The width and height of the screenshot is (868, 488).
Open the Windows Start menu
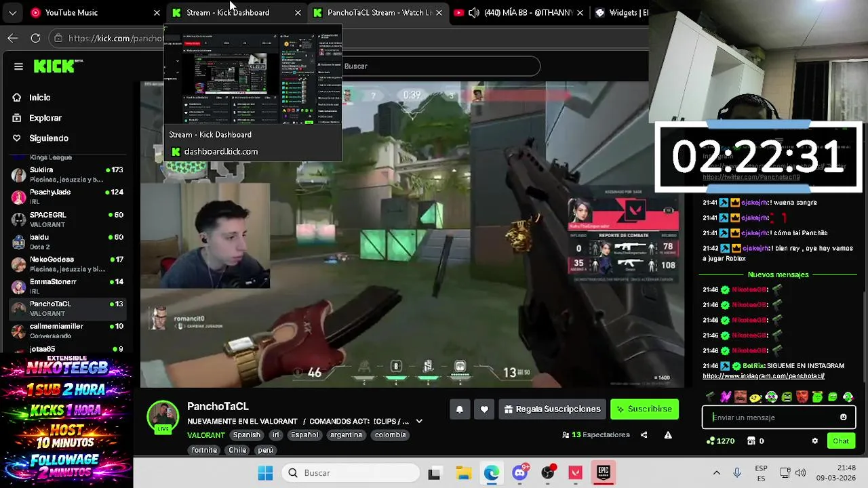(265, 472)
